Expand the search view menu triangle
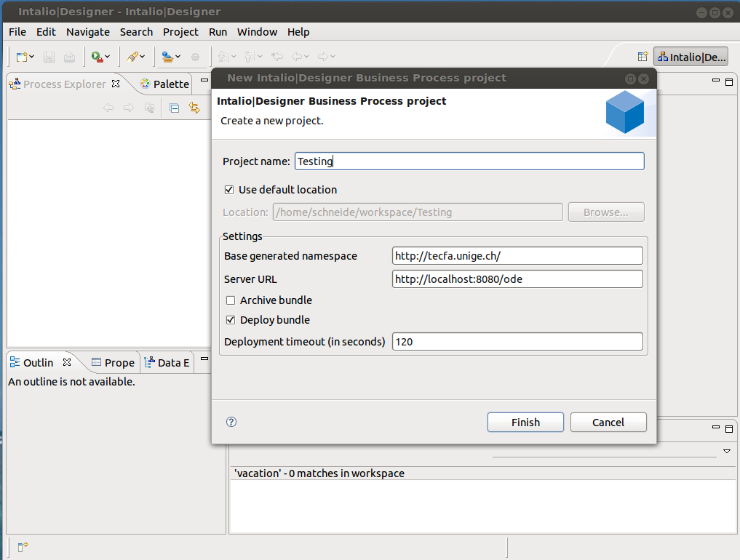Viewport: 740px width, 560px height. (726, 452)
